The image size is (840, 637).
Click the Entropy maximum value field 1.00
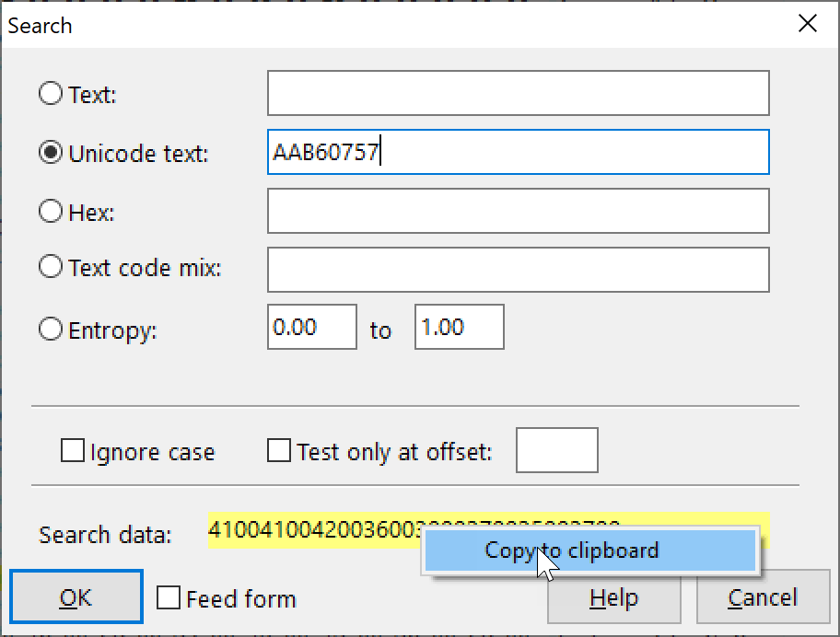(459, 328)
